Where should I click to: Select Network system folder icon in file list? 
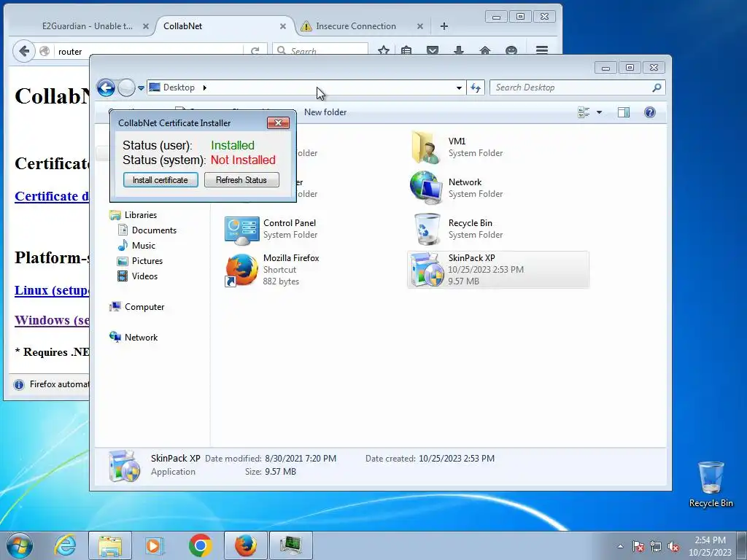[x=425, y=188]
